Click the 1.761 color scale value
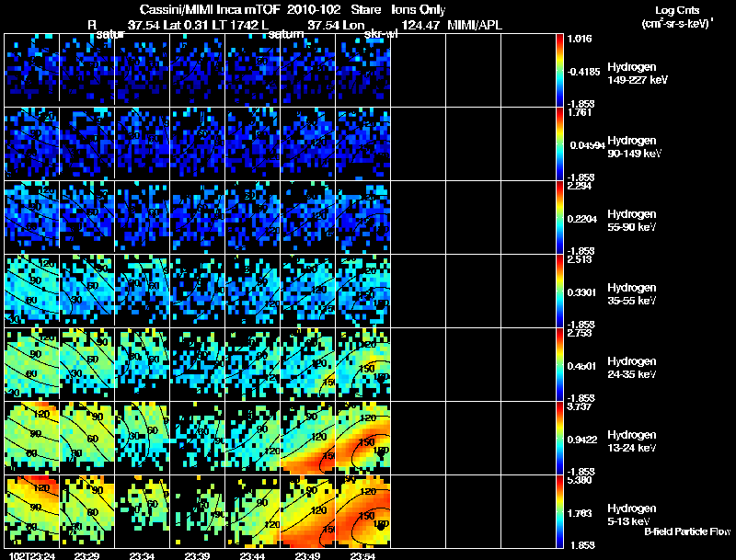The width and height of the screenshot is (736, 560). (x=580, y=112)
